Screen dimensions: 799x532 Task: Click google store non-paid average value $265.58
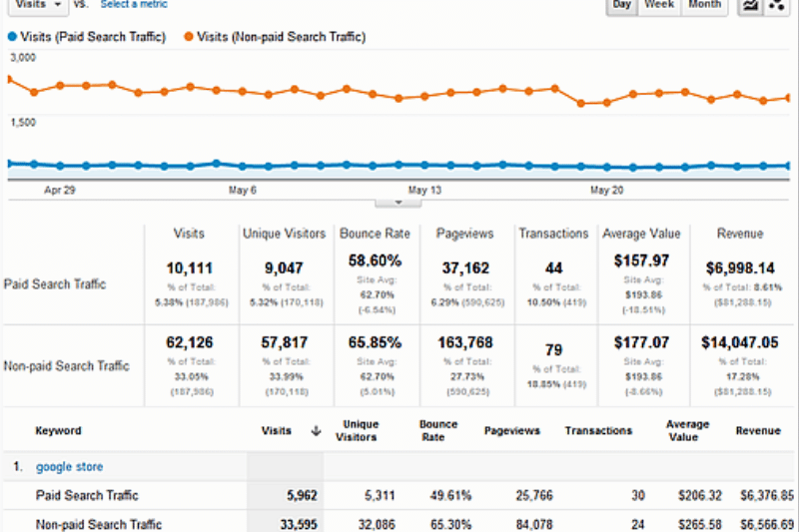pyautogui.click(x=700, y=524)
